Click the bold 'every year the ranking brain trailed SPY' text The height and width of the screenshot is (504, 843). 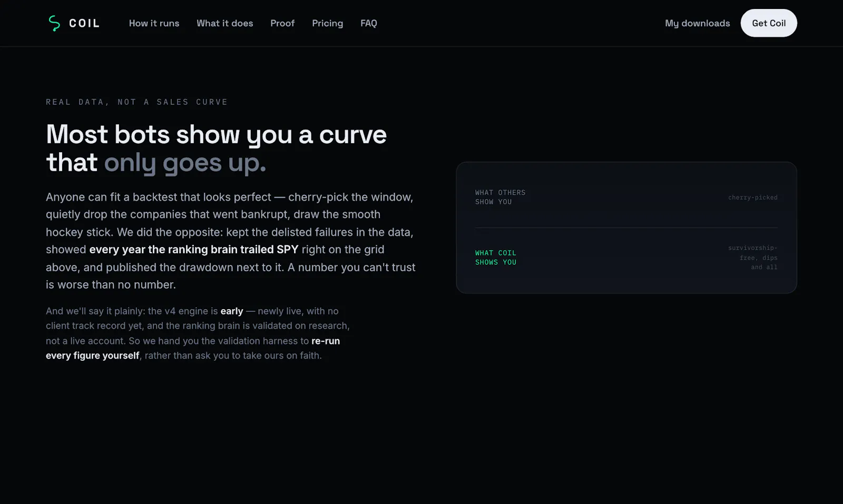coord(194,250)
